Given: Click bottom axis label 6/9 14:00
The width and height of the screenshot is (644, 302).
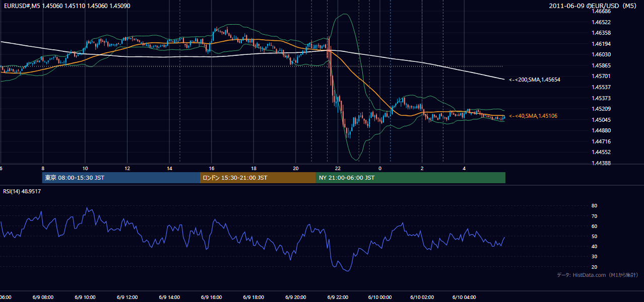Looking at the screenshot, I should click(170, 297).
